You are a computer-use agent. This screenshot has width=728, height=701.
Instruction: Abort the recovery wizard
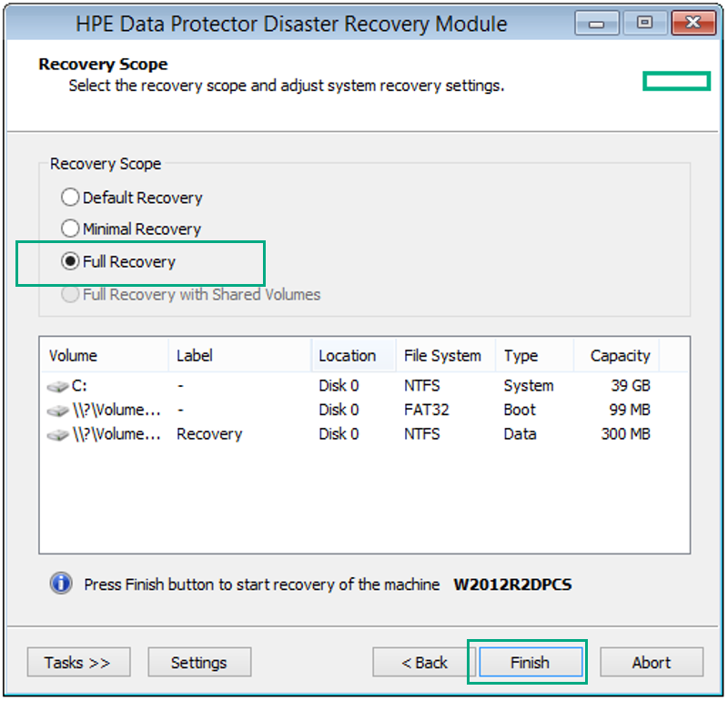click(652, 662)
